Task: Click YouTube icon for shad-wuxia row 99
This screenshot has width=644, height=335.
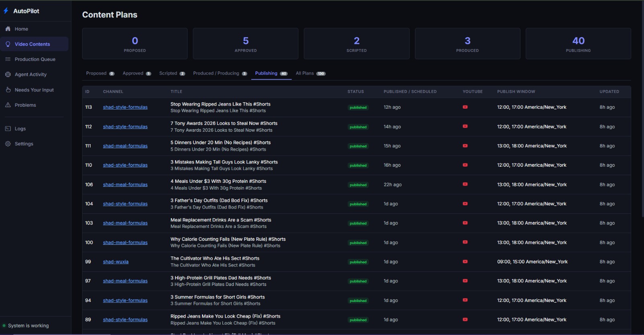Action: click(465, 262)
